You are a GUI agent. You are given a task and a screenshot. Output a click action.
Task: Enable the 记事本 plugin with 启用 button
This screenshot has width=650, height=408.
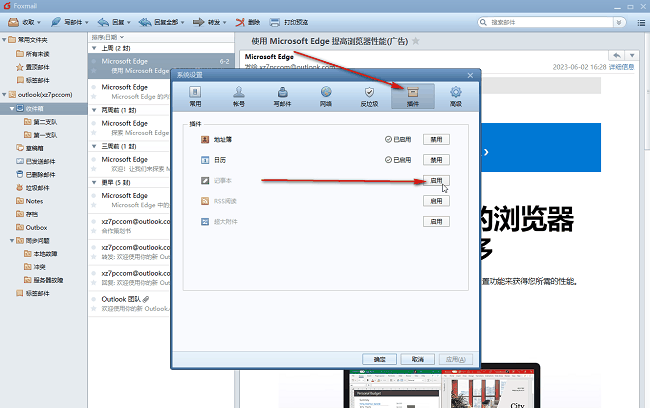pyautogui.click(x=436, y=180)
